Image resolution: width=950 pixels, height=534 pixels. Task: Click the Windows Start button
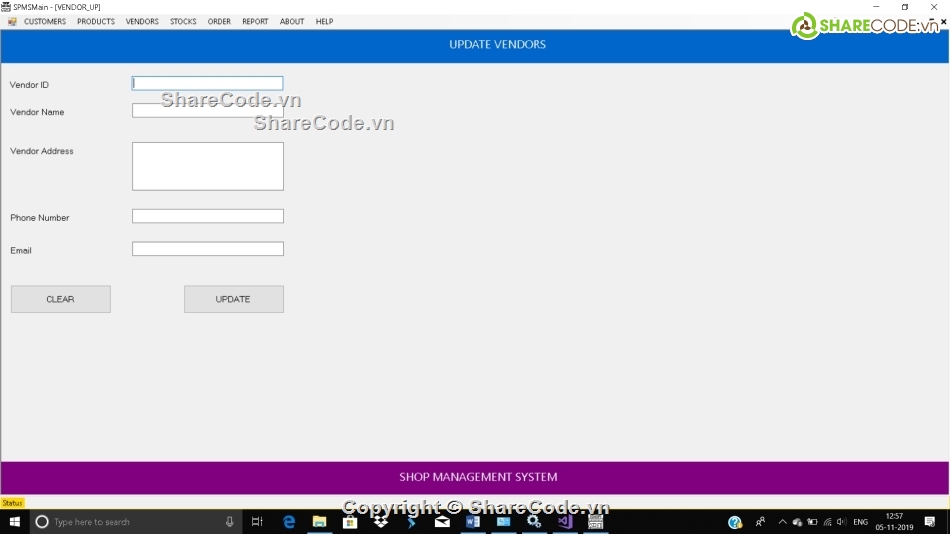point(15,522)
